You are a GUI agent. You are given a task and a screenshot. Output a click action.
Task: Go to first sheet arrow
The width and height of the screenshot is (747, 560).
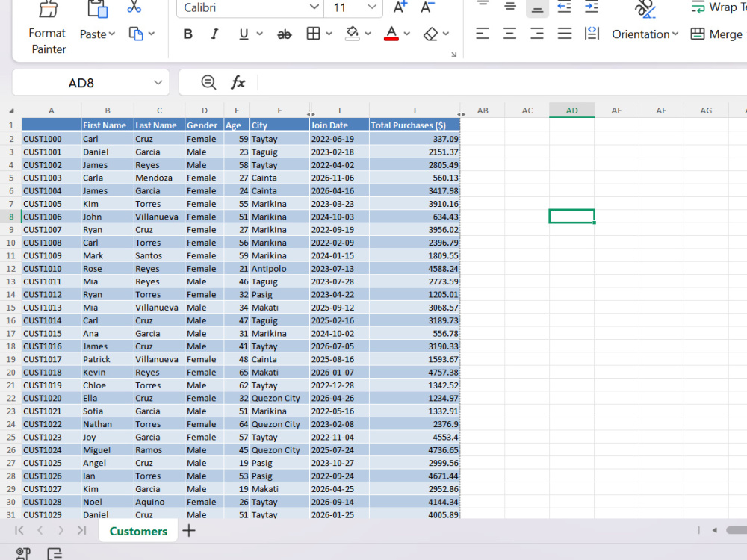19,530
